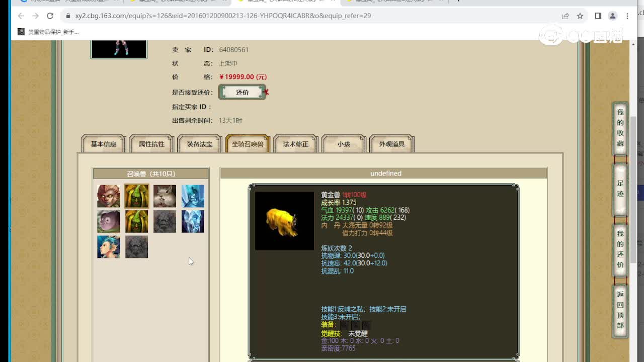644x362 pixels.
Task: Click the 技能1:反哺之私 skill text
Action: 344,309
